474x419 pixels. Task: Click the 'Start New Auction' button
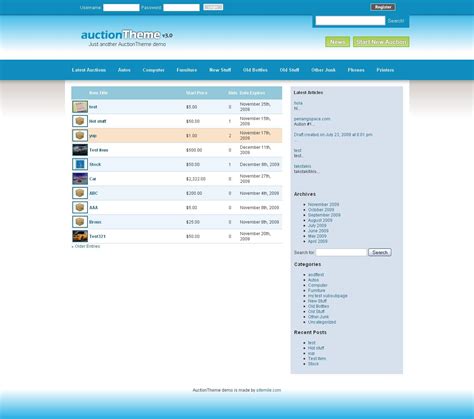381,42
